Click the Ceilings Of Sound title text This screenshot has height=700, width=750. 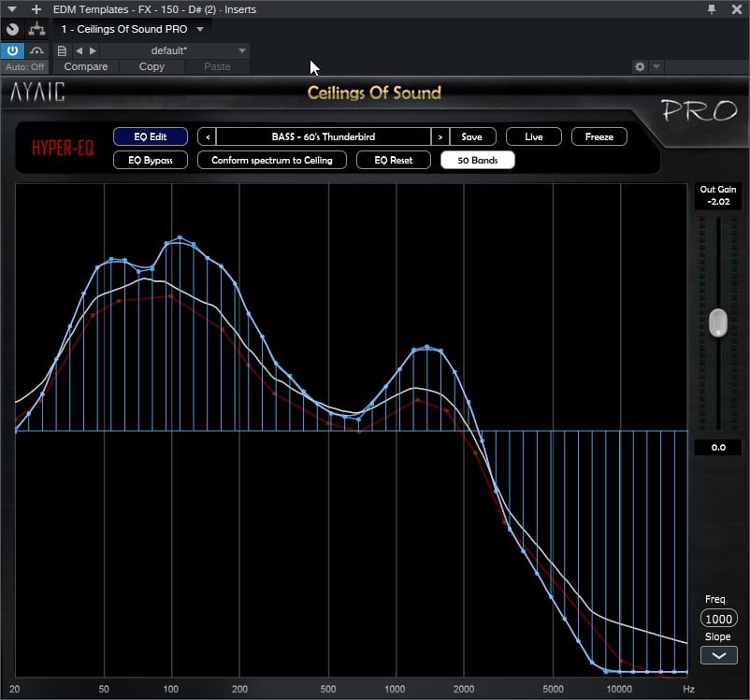tap(374, 93)
